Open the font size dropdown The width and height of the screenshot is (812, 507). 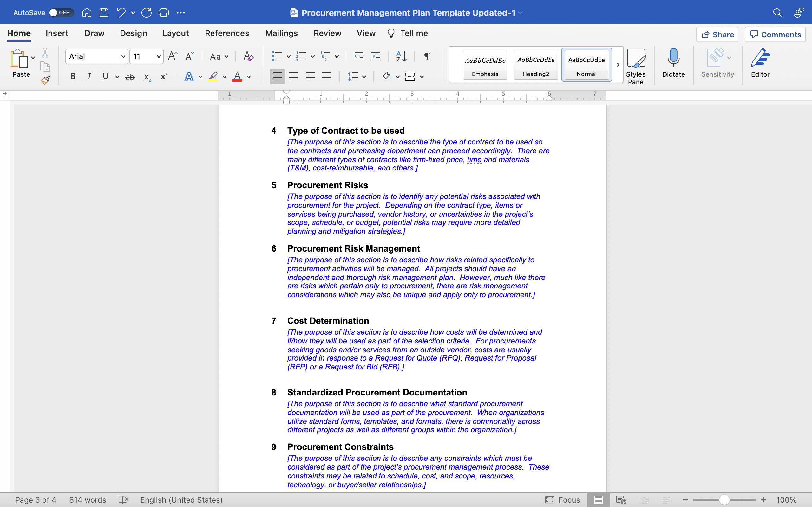[159, 56]
